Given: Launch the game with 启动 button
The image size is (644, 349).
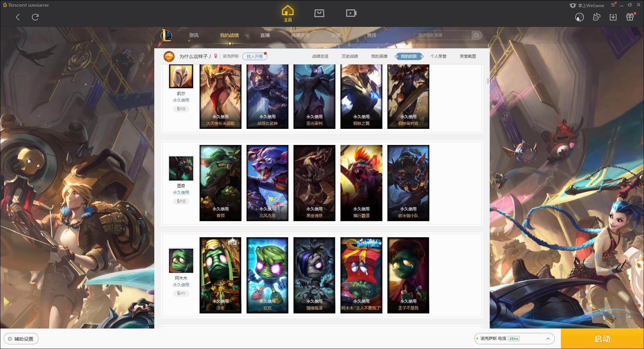Looking at the screenshot, I should point(602,339).
